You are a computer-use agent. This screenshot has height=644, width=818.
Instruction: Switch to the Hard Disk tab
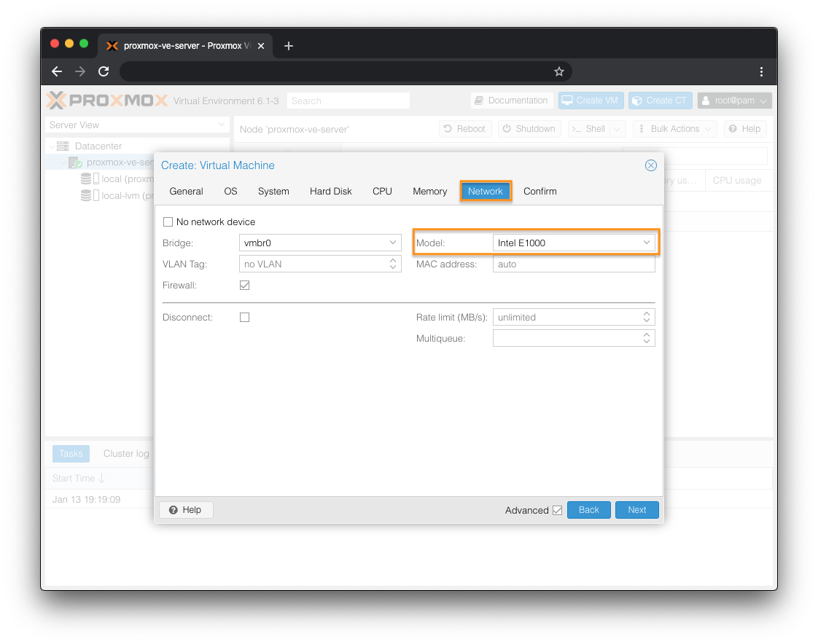pos(331,192)
